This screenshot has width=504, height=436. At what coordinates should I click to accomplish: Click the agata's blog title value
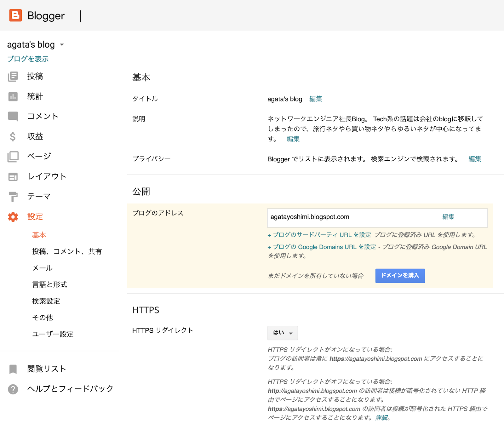click(x=285, y=99)
